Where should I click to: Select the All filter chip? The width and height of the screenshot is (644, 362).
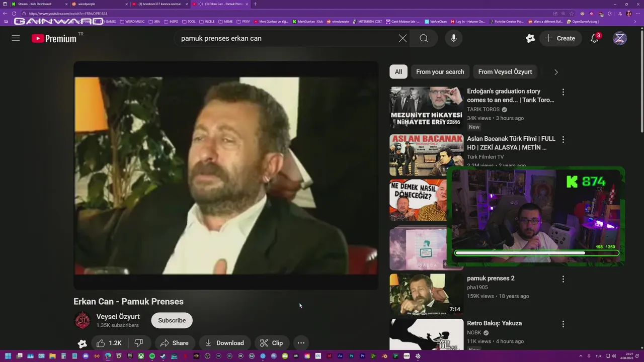point(398,72)
